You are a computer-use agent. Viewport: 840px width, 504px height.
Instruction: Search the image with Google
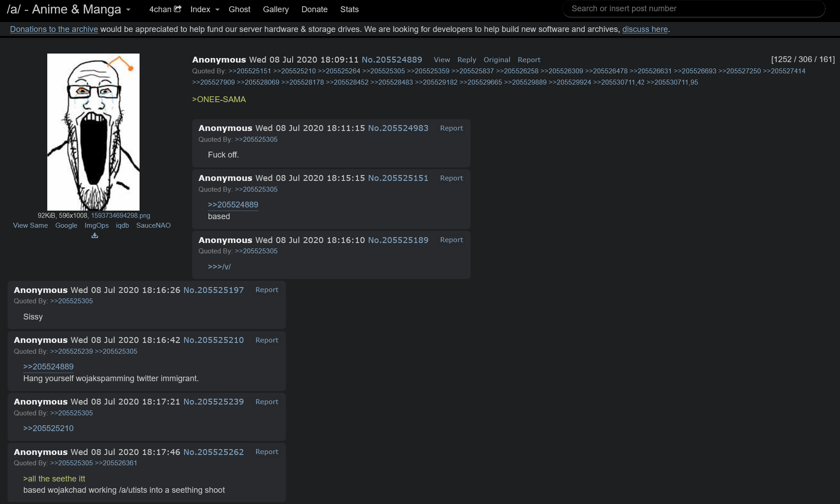click(66, 225)
